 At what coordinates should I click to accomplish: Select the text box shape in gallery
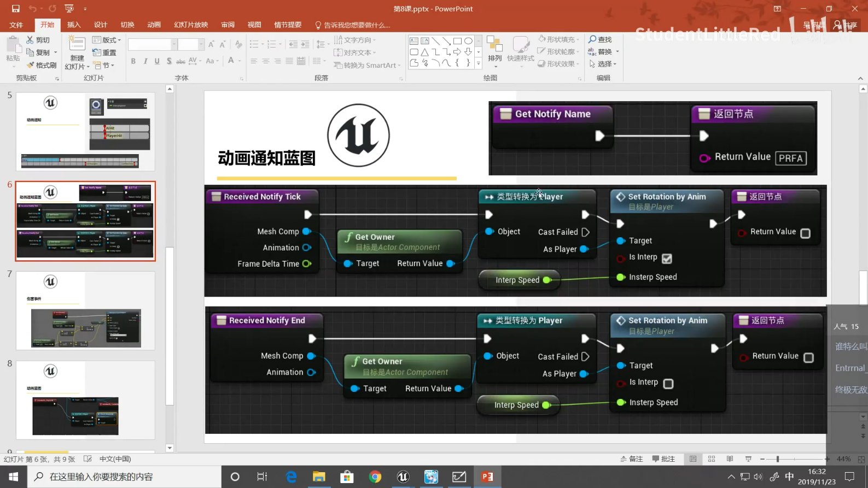414,41
